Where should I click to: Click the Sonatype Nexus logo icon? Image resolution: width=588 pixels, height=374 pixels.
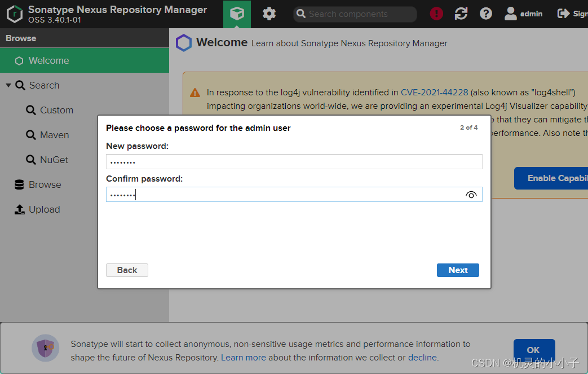(15, 14)
